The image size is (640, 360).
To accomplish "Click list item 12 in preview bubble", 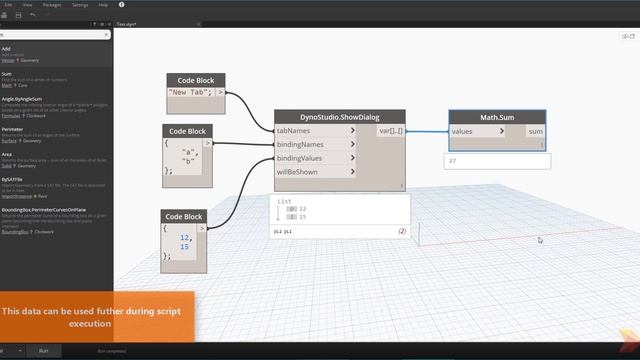I will [302, 209].
